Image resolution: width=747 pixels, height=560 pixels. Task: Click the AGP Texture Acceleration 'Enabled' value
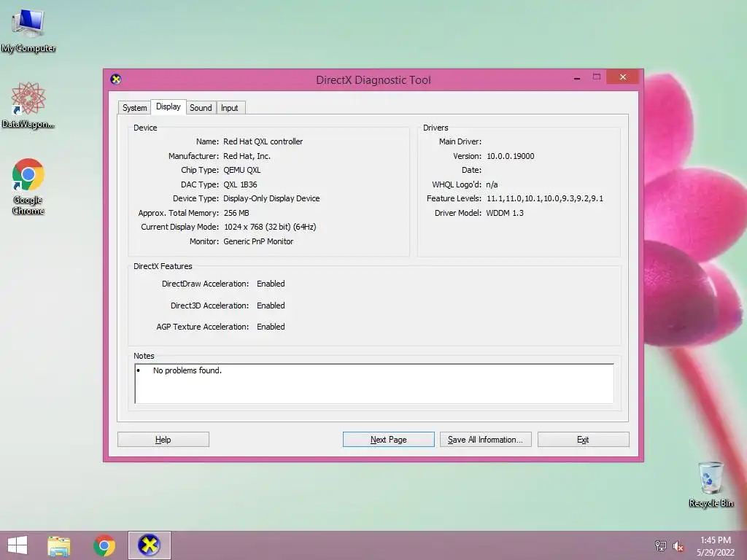coord(271,327)
